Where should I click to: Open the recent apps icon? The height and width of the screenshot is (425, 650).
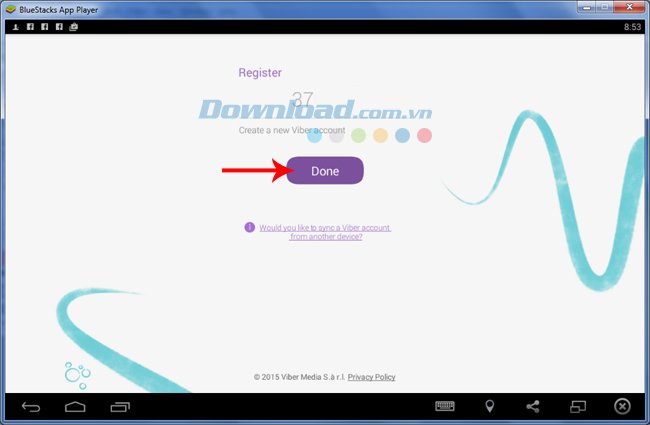coord(120,406)
